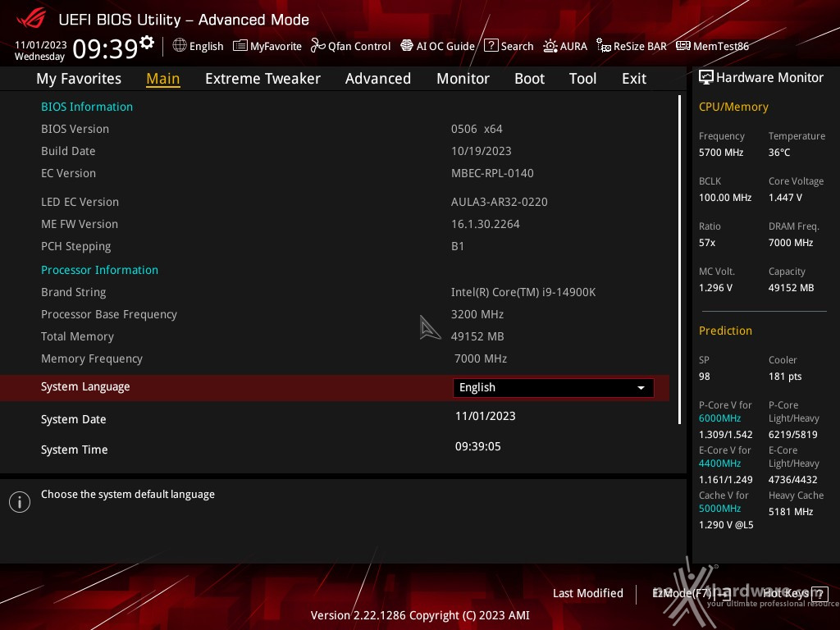Select the System Date row label

click(x=73, y=419)
